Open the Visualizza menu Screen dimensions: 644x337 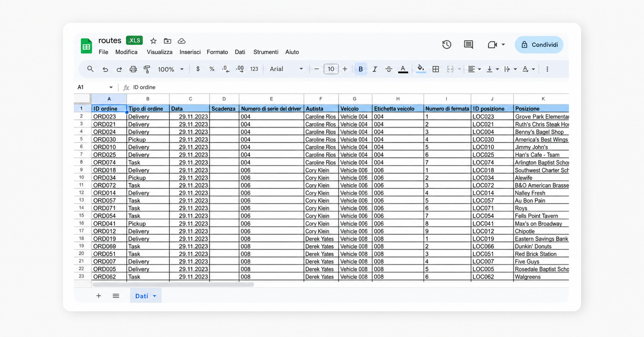(x=159, y=52)
